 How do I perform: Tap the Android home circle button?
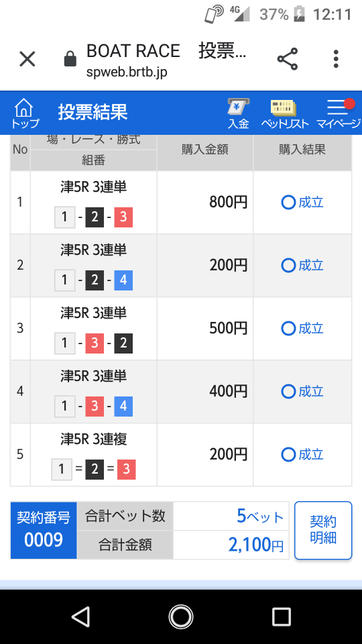pyautogui.click(x=180, y=616)
